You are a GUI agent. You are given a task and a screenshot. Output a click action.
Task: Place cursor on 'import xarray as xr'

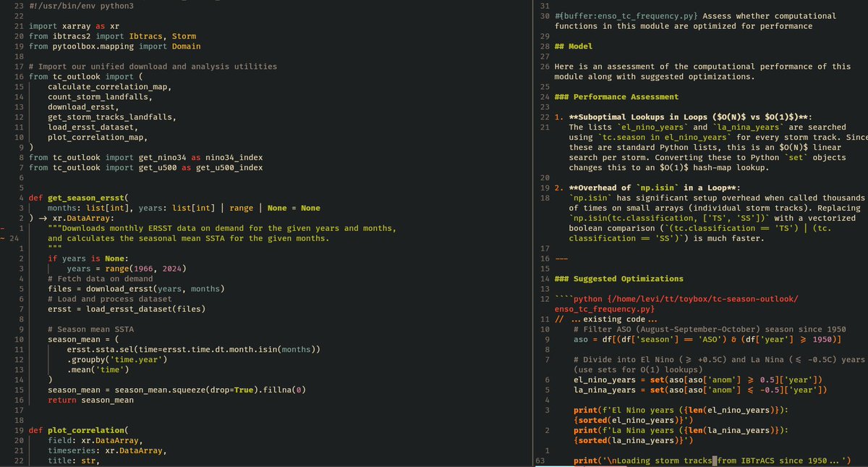pos(74,25)
